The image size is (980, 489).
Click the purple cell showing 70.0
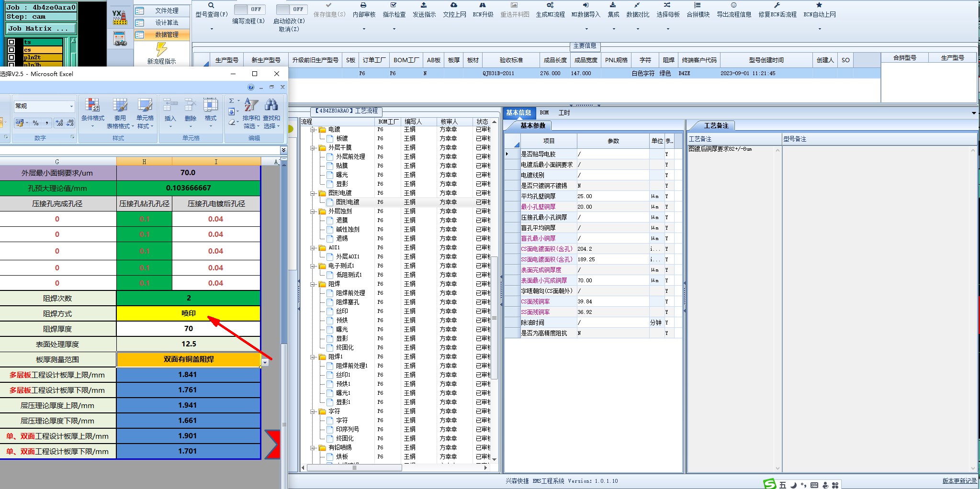tap(188, 173)
